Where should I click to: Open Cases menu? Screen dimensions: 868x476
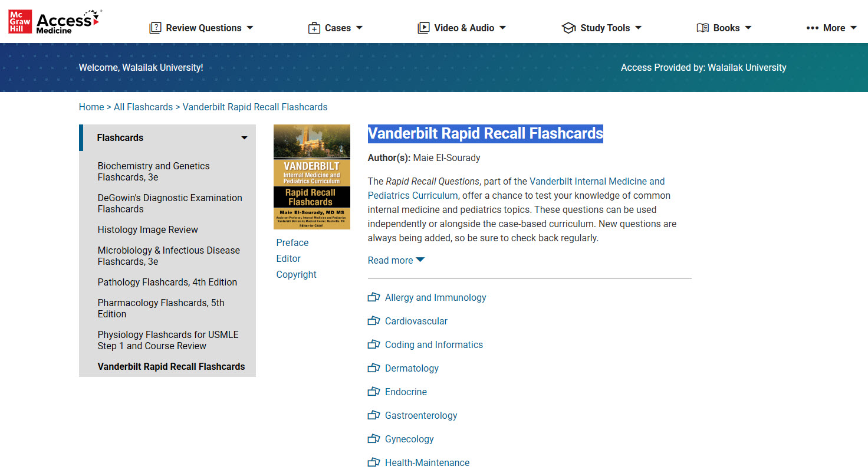point(336,28)
